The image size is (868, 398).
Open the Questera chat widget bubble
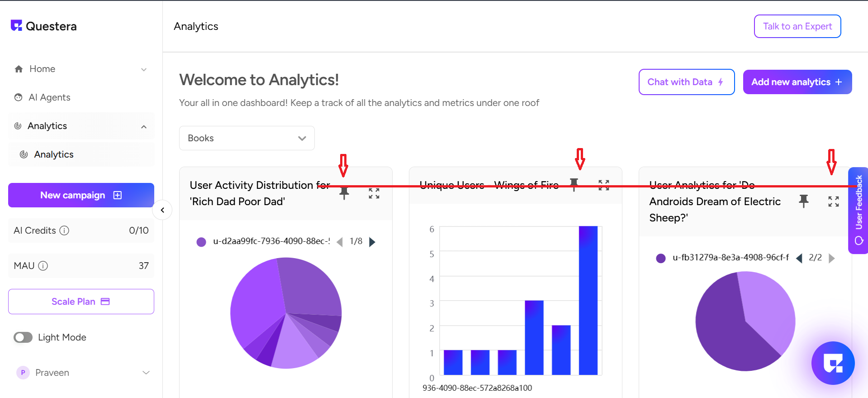click(x=833, y=363)
